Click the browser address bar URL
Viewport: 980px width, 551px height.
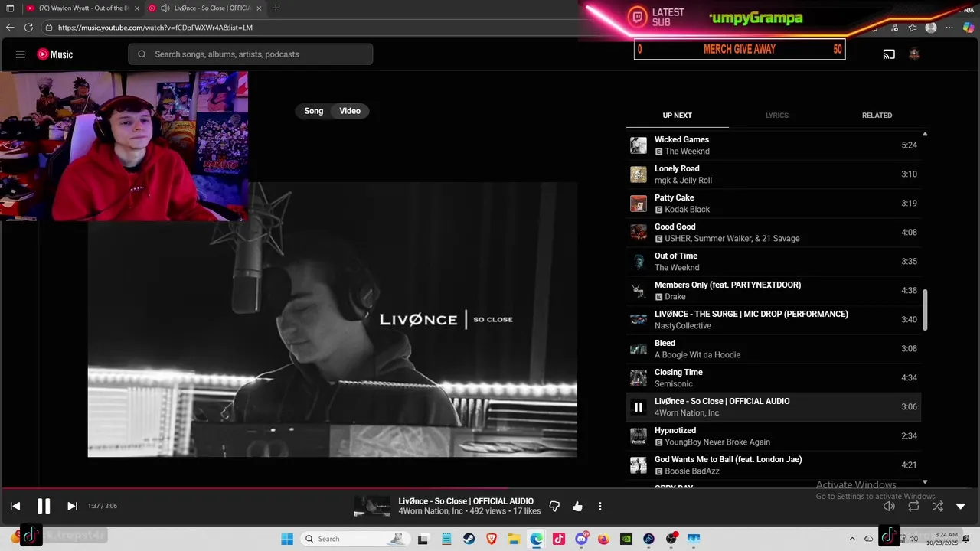tap(155, 28)
